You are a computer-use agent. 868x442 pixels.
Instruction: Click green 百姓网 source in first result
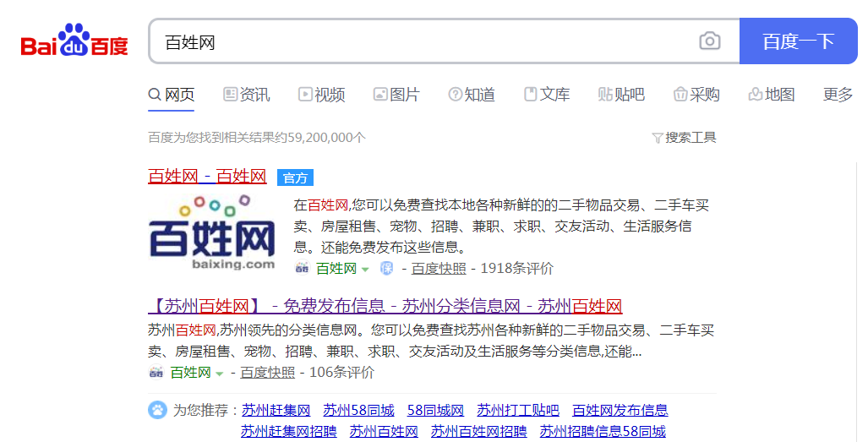(x=336, y=269)
